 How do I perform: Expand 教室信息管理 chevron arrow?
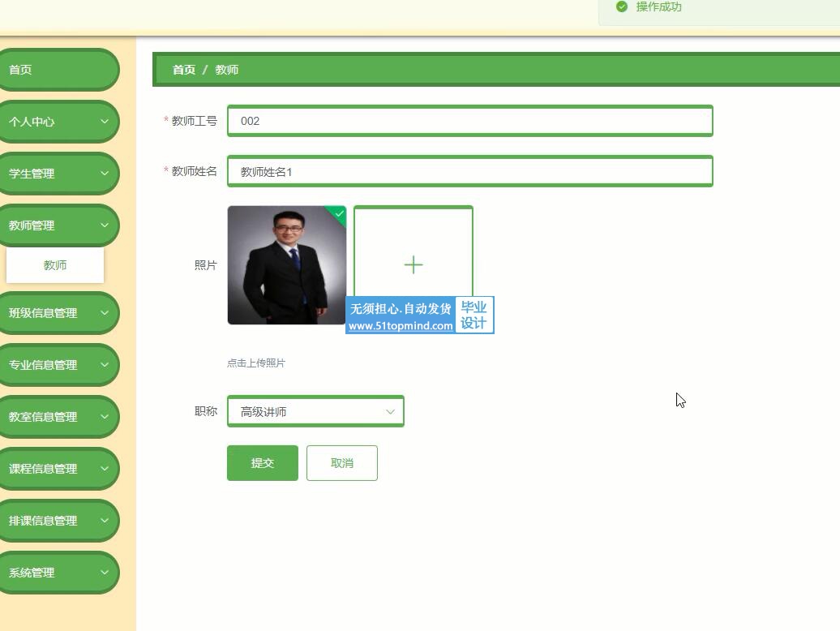pos(105,417)
